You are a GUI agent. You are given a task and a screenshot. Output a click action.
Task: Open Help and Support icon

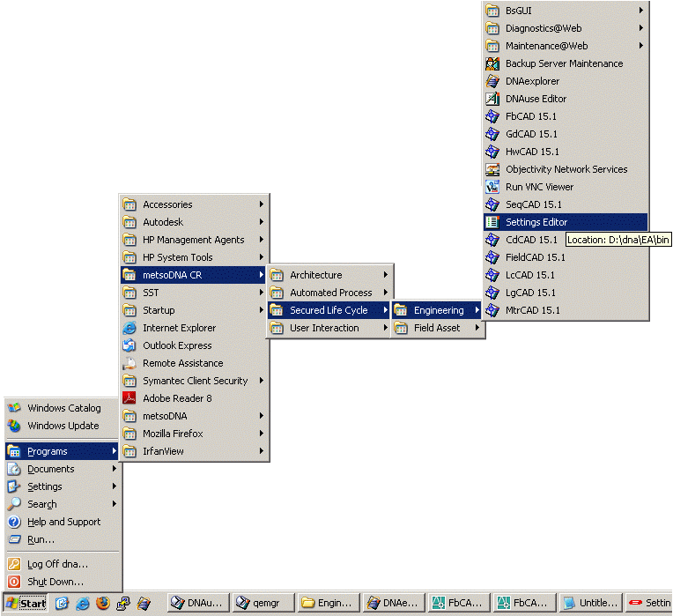coord(14,522)
